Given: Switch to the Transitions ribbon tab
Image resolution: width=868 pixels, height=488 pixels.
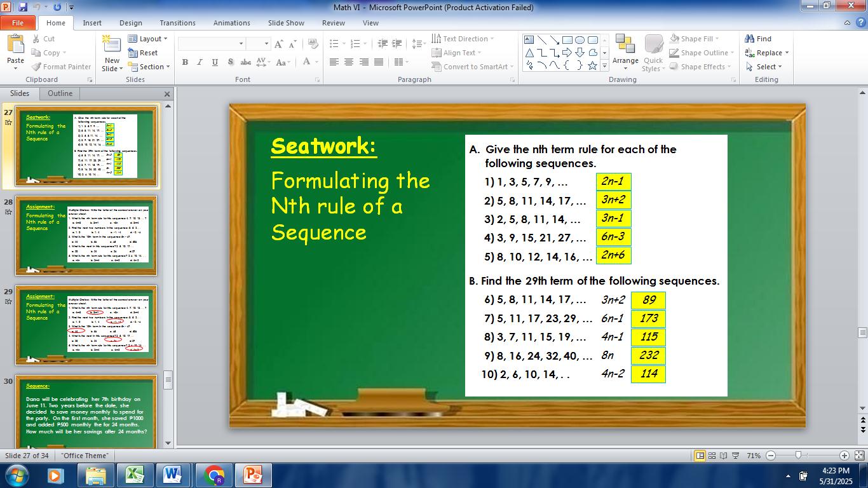Looking at the screenshot, I should point(178,23).
